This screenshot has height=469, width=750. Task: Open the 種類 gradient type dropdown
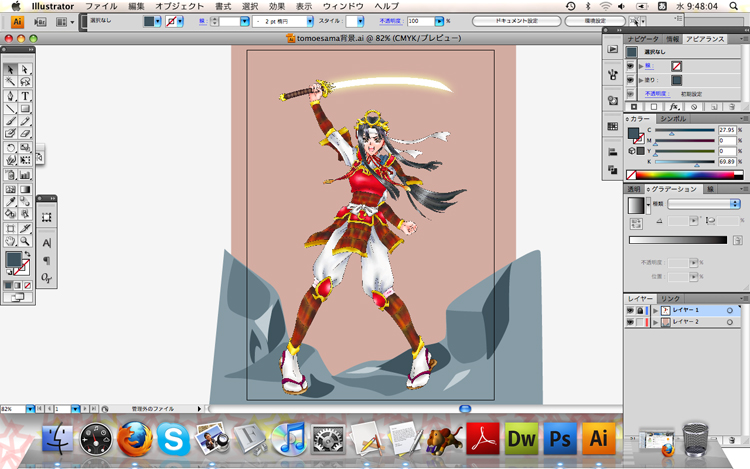click(704, 204)
